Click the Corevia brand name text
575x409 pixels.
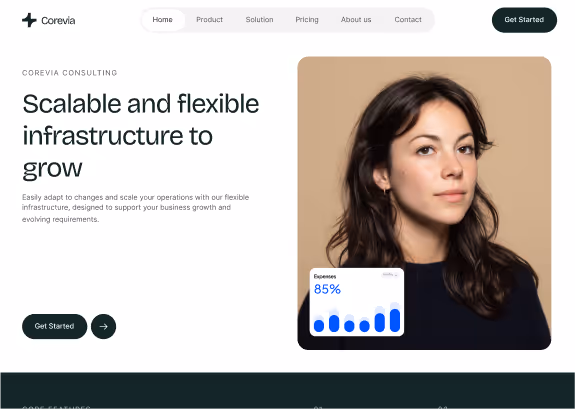(x=58, y=21)
